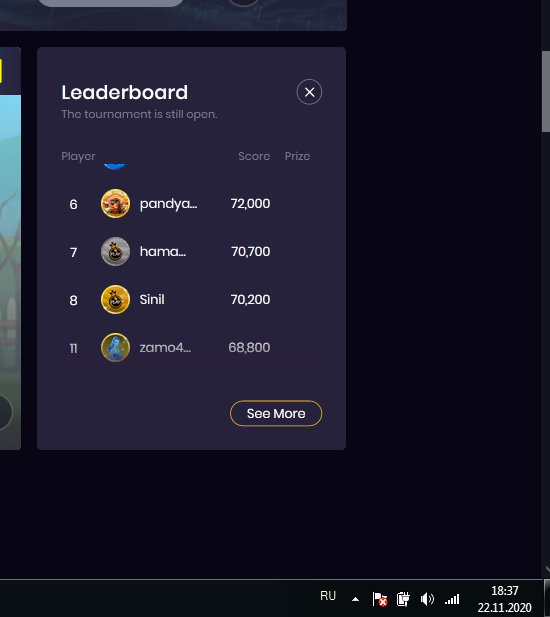Open the volume speaker tray icon
The image size is (550, 617).
(x=427, y=599)
